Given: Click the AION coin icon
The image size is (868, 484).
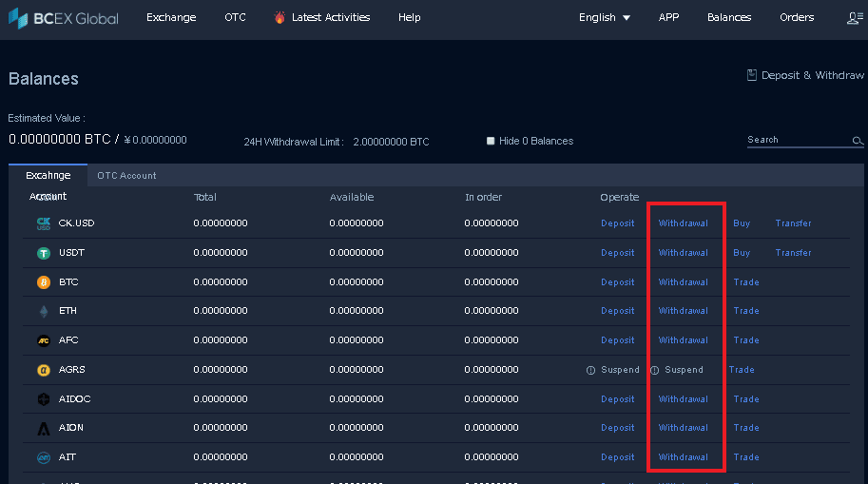Looking at the screenshot, I should (x=43, y=428).
